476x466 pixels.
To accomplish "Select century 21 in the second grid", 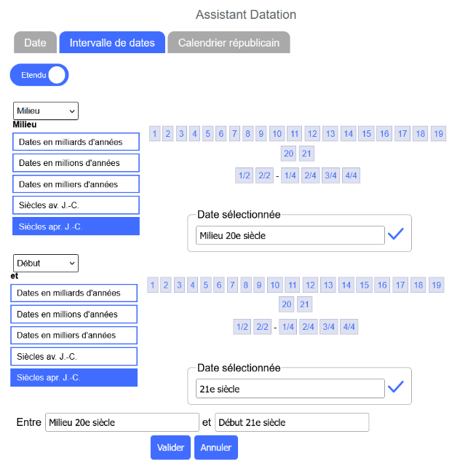I will (305, 304).
